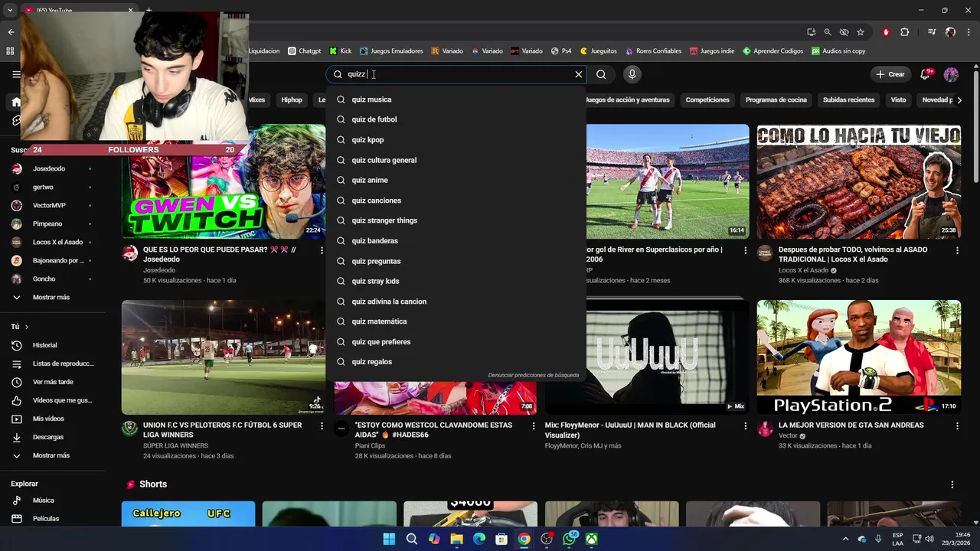This screenshot has height=551, width=980.
Task: Click into the YouTube search input field
Action: coord(456,74)
